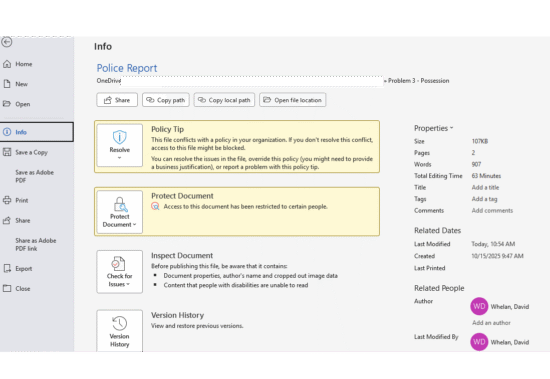Open the Home menu item
Image resolution: width=550 pixels, height=379 pixels.
tap(37, 64)
